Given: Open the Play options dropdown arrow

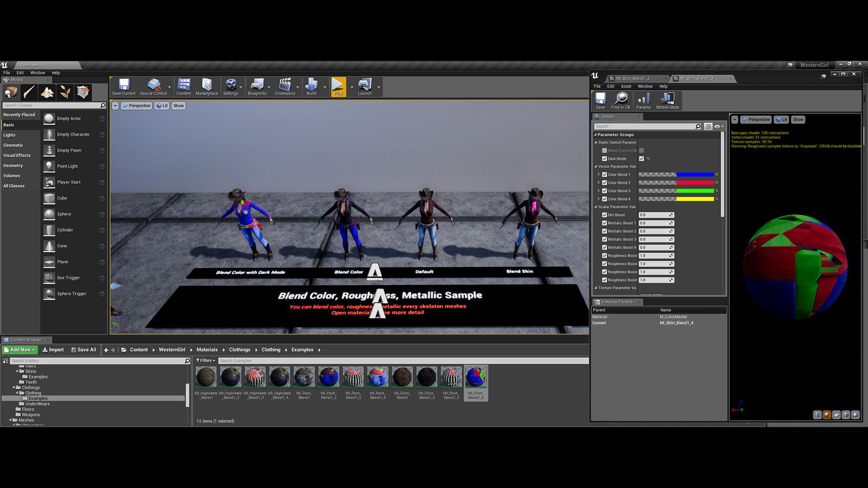Looking at the screenshot, I should click(352, 87).
